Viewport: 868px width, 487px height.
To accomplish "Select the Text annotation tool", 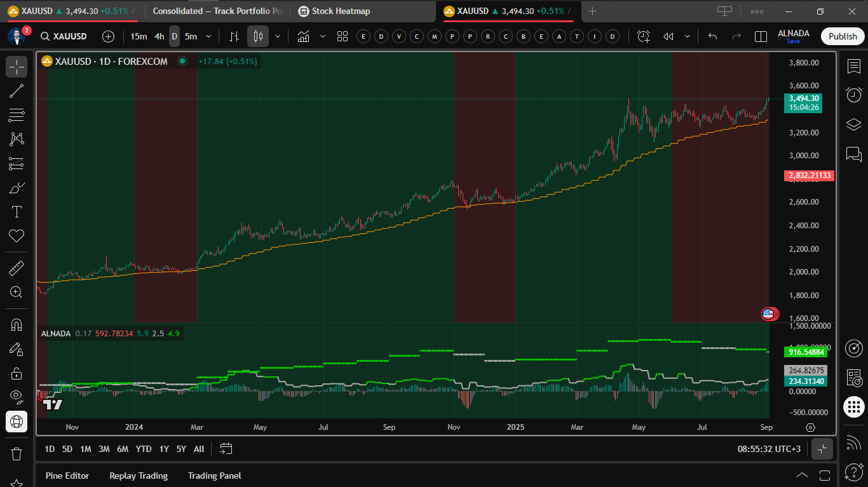I will 17,212.
